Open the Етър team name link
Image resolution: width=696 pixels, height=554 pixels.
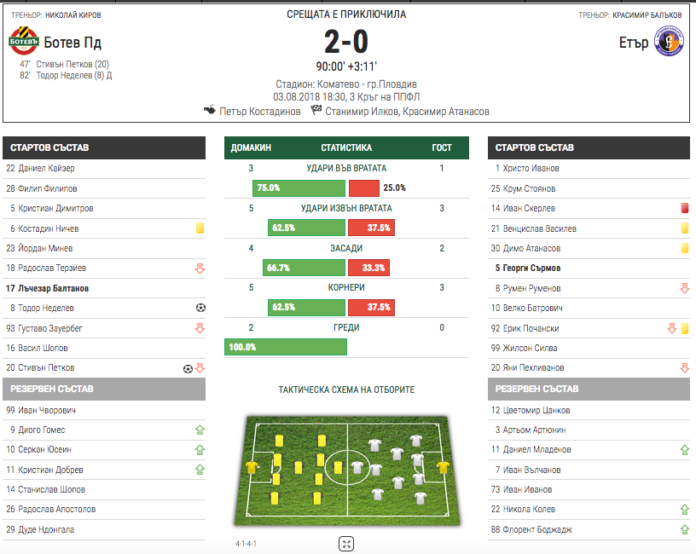click(633, 43)
